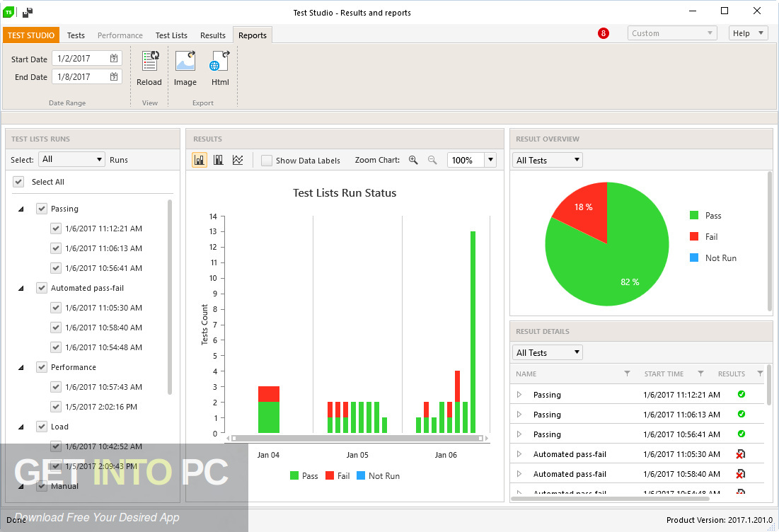The height and width of the screenshot is (532, 779).
Task: Click pass status icon for Passing 10:56:41 AM
Action: (x=742, y=434)
